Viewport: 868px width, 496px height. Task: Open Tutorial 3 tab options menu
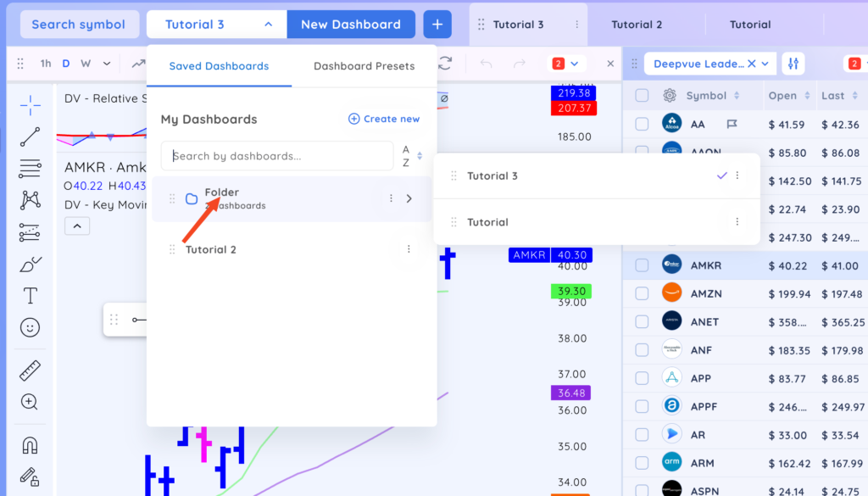coord(576,25)
